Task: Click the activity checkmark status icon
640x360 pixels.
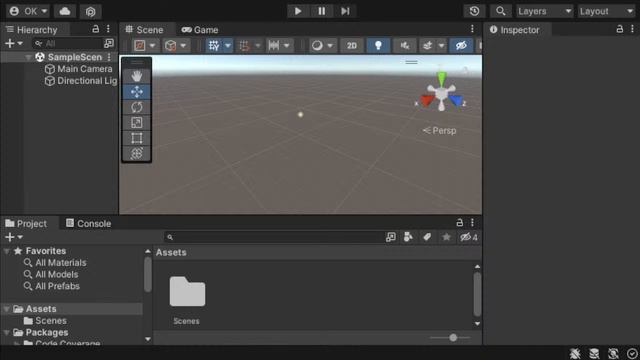Action: [x=632, y=353]
